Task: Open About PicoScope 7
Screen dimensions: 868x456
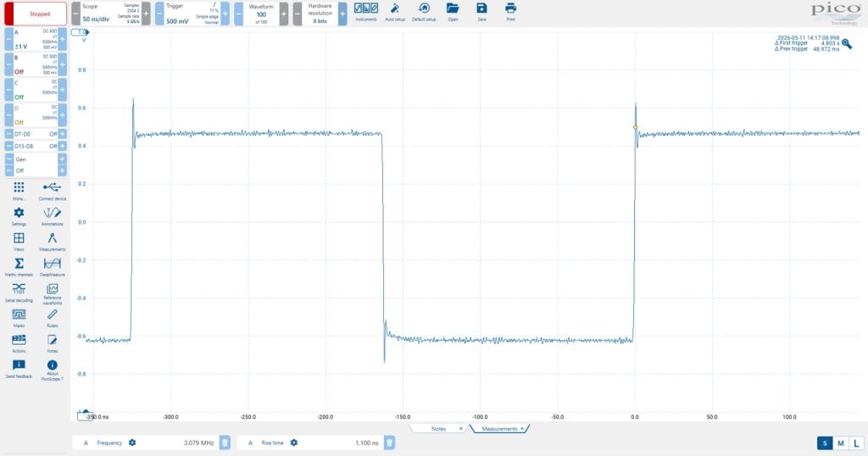Action: pyautogui.click(x=52, y=370)
